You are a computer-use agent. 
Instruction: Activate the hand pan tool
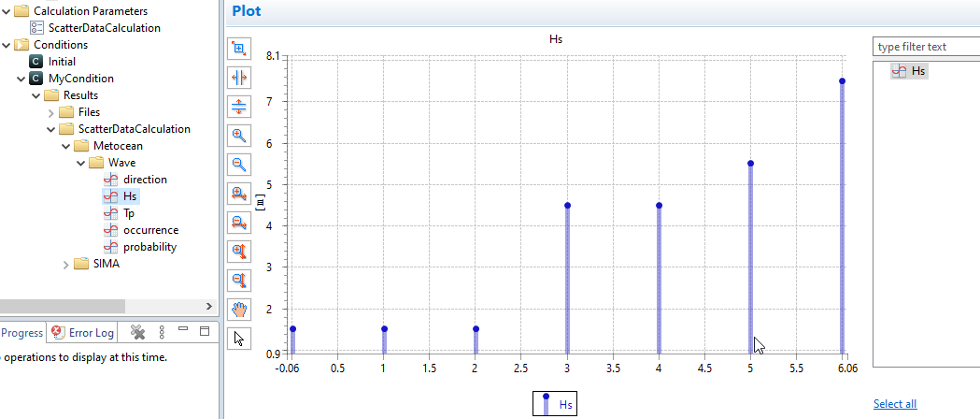coord(240,309)
